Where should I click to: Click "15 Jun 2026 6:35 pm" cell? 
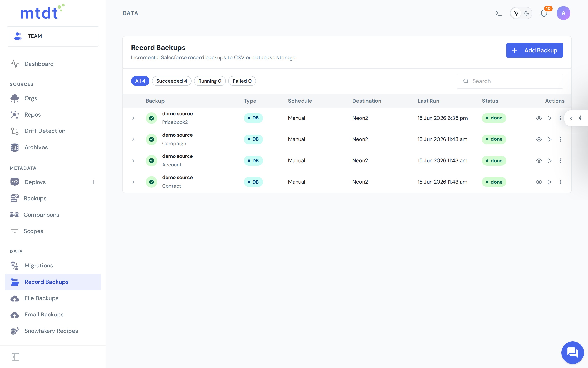(x=442, y=118)
